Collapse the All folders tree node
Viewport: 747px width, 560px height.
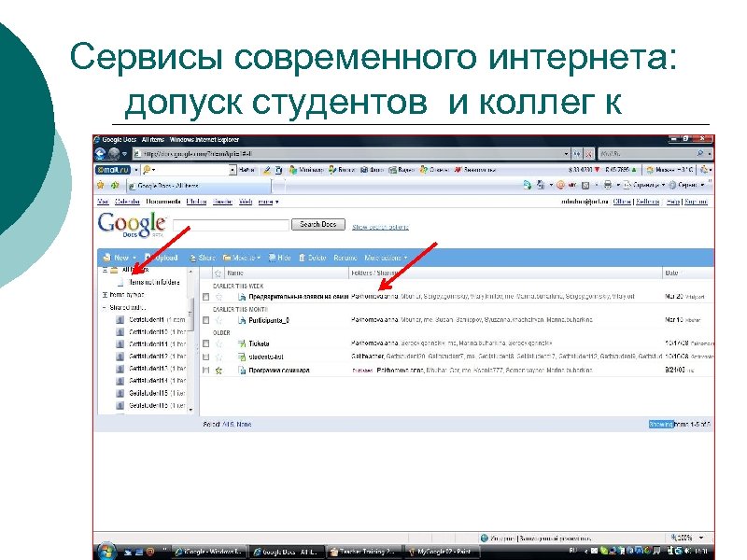click(105, 270)
